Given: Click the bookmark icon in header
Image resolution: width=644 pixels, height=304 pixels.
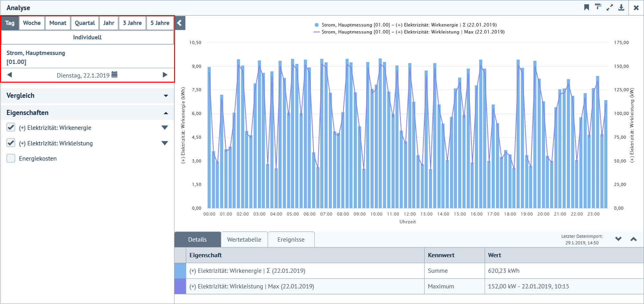Looking at the screenshot, I should (x=586, y=7).
